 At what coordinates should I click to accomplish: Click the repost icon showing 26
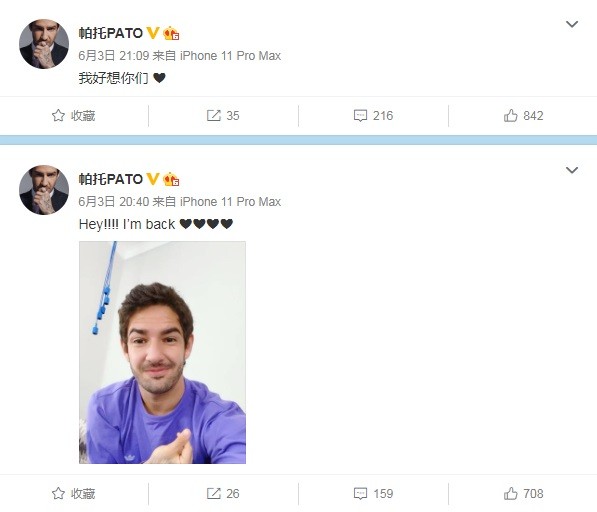pyautogui.click(x=214, y=493)
